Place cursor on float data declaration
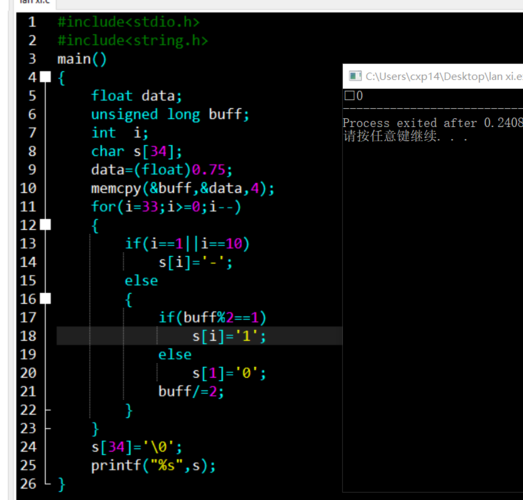The width and height of the screenshot is (523, 500). tap(137, 96)
